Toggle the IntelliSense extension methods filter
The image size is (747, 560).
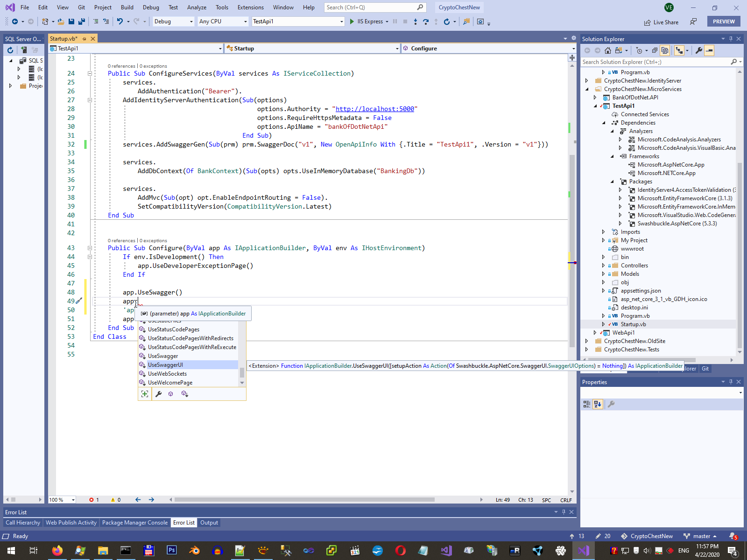click(x=184, y=394)
